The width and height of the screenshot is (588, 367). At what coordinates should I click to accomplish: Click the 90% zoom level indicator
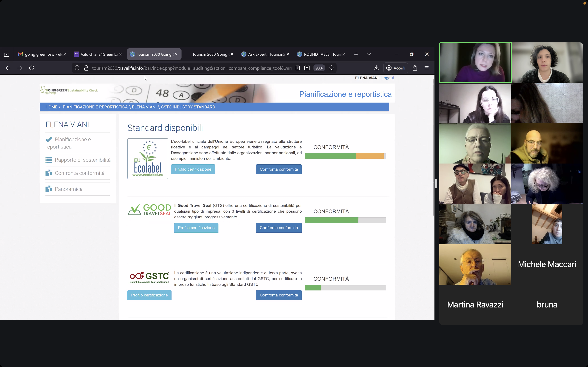click(x=319, y=68)
